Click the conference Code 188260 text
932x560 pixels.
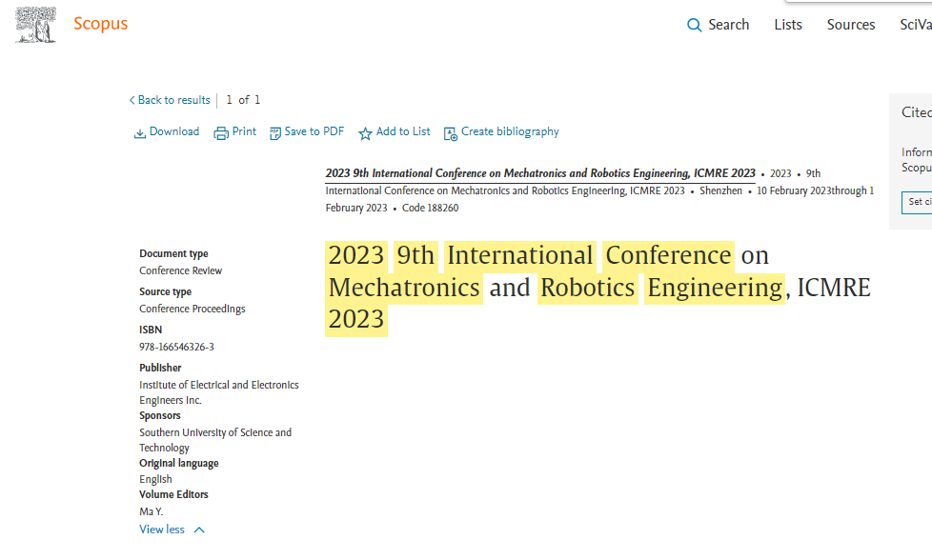(x=431, y=208)
